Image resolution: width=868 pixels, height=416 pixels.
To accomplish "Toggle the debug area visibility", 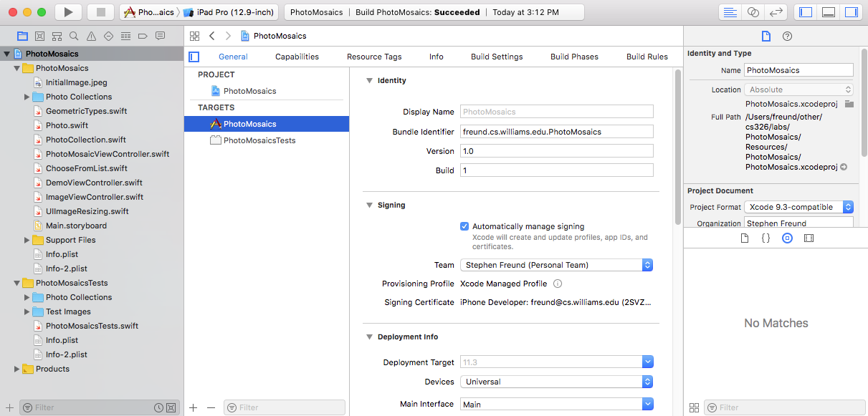I will 828,12.
